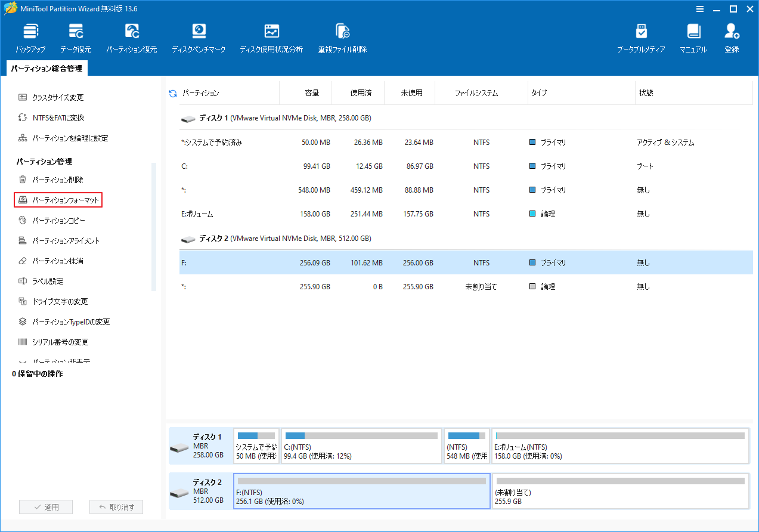Select ディスク 1 in disk map
The image size is (759, 532).
200,446
